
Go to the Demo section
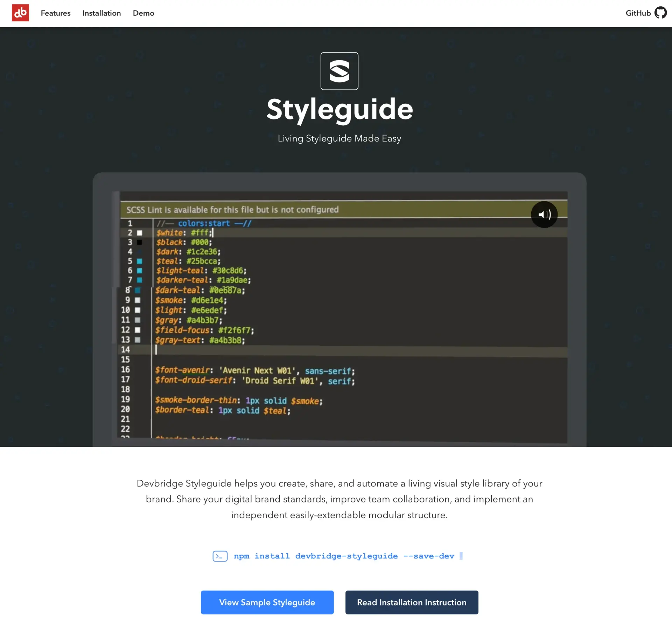click(143, 13)
